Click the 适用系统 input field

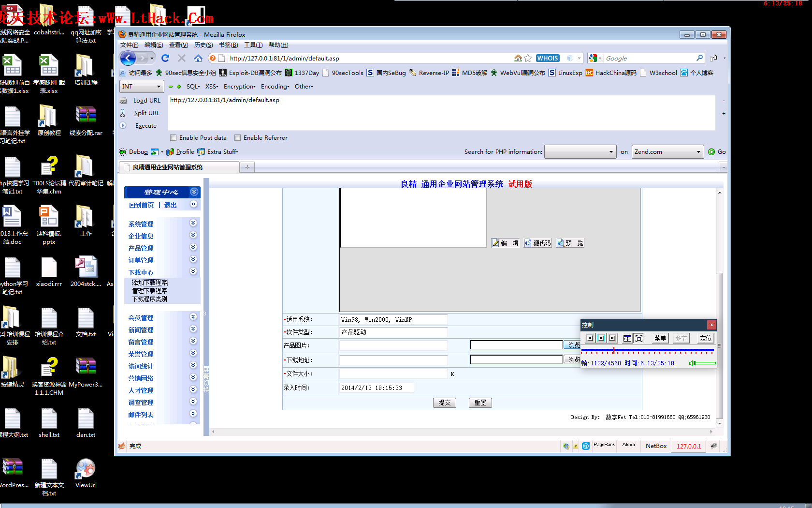(x=393, y=319)
